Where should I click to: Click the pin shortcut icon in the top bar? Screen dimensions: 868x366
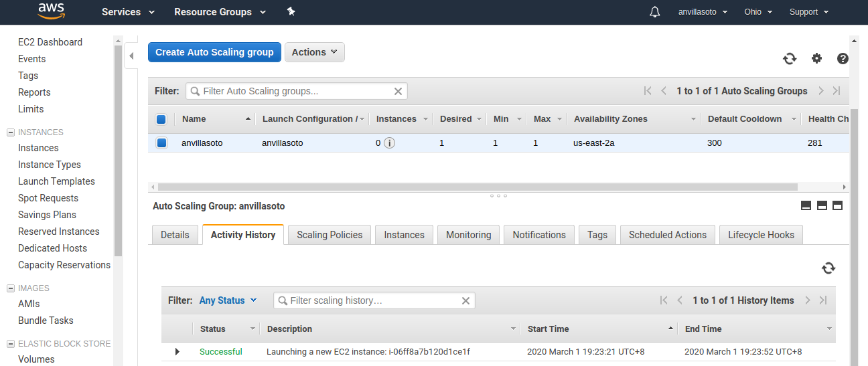(x=291, y=11)
